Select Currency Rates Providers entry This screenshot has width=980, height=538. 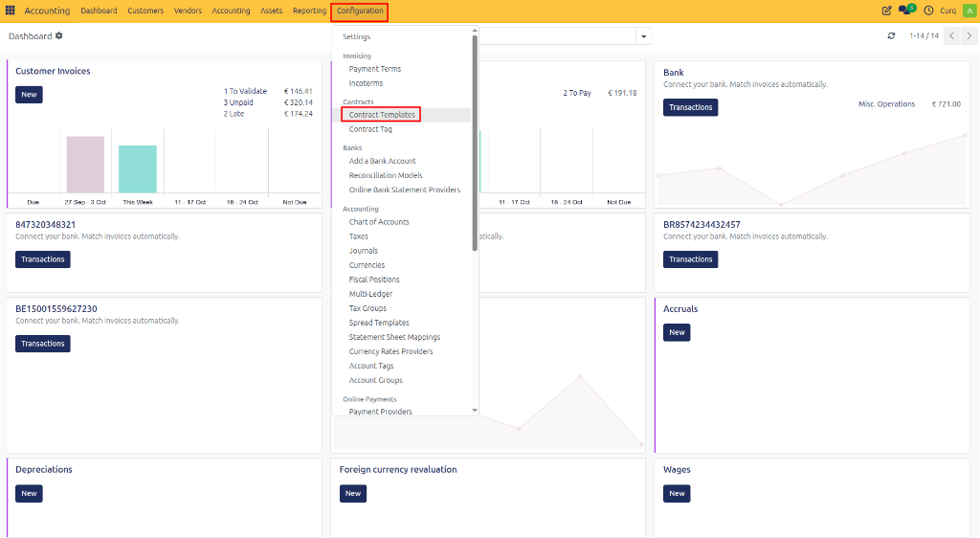390,351
